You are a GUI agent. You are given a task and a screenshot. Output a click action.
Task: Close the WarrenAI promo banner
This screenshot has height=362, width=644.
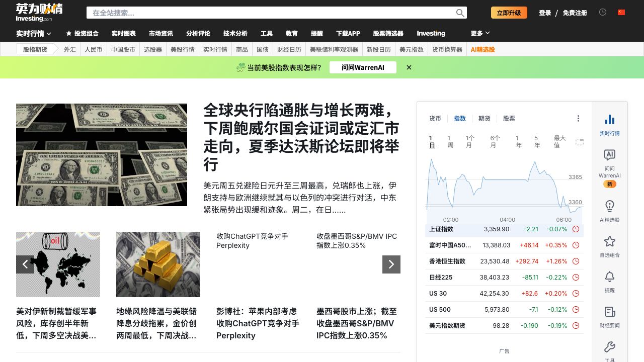point(409,67)
